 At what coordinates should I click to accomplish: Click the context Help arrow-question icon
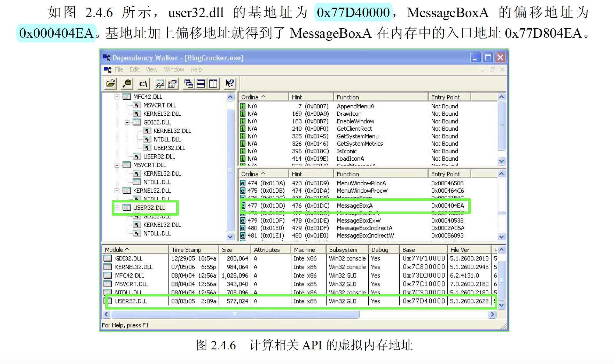(x=230, y=83)
